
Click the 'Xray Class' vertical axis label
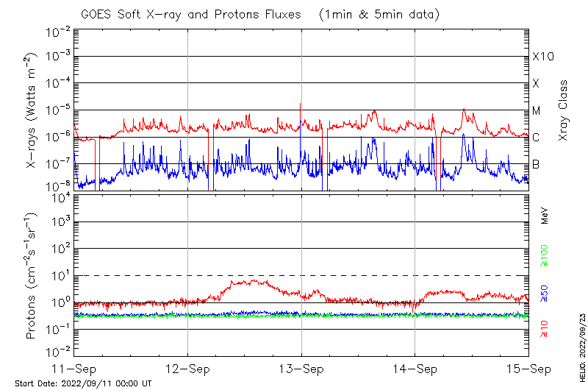click(x=564, y=110)
